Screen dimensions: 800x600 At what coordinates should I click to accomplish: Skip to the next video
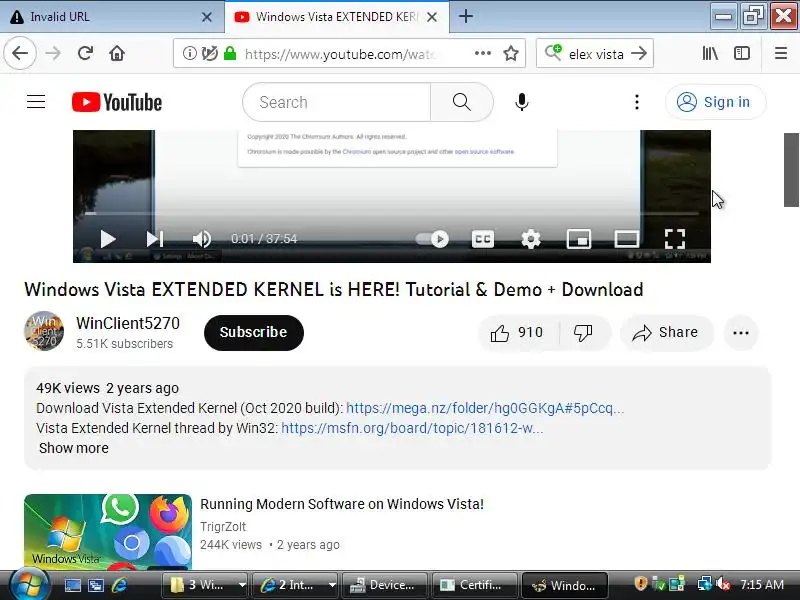[x=155, y=239]
